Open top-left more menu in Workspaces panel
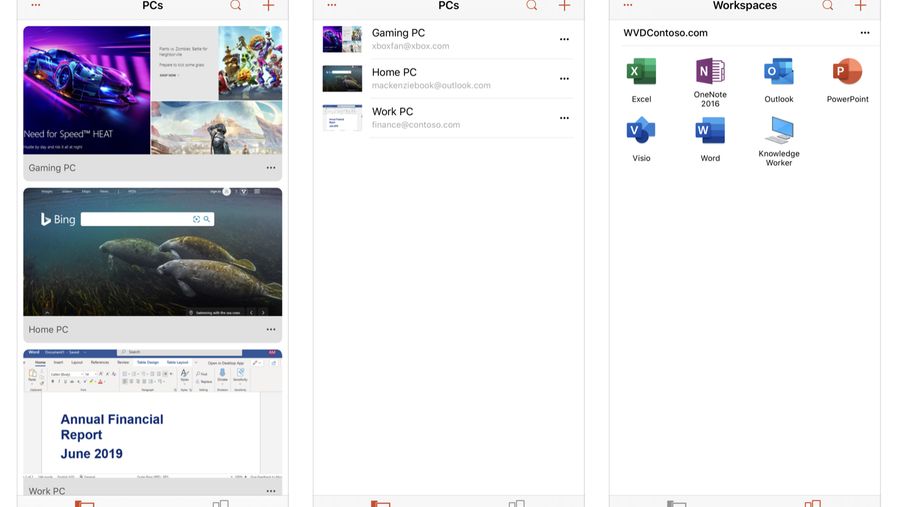This screenshot has height=507, width=900. click(x=628, y=5)
